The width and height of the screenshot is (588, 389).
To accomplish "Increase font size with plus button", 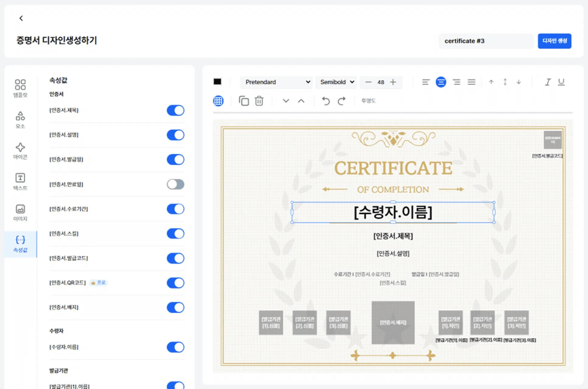I will (393, 82).
